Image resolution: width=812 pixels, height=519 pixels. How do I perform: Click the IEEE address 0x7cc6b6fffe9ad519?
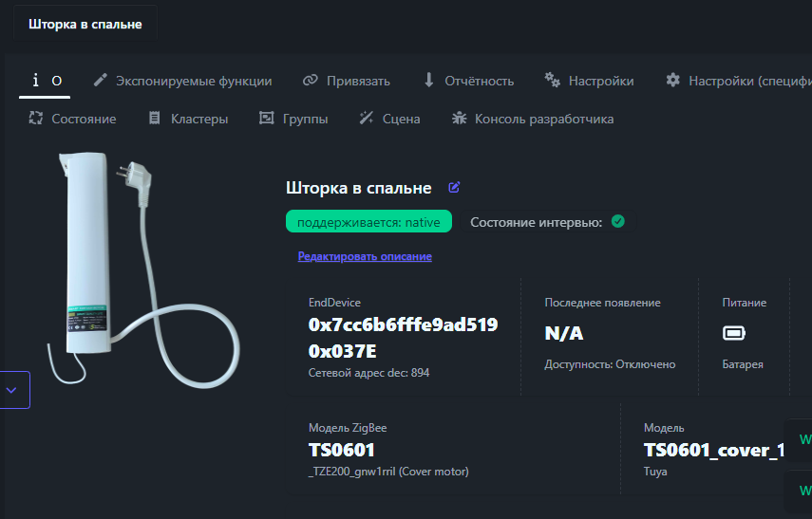click(403, 324)
